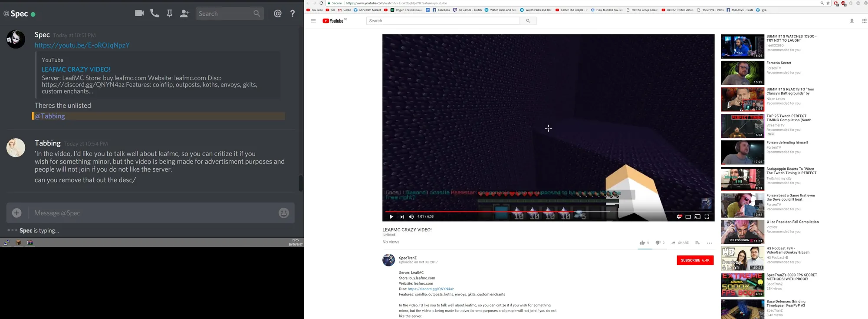The height and width of the screenshot is (319, 868).
Task: Open LEAFMC CRAZY VIDEO! embed title in Discord
Action: pyautogui.click(x=76, y=69)
